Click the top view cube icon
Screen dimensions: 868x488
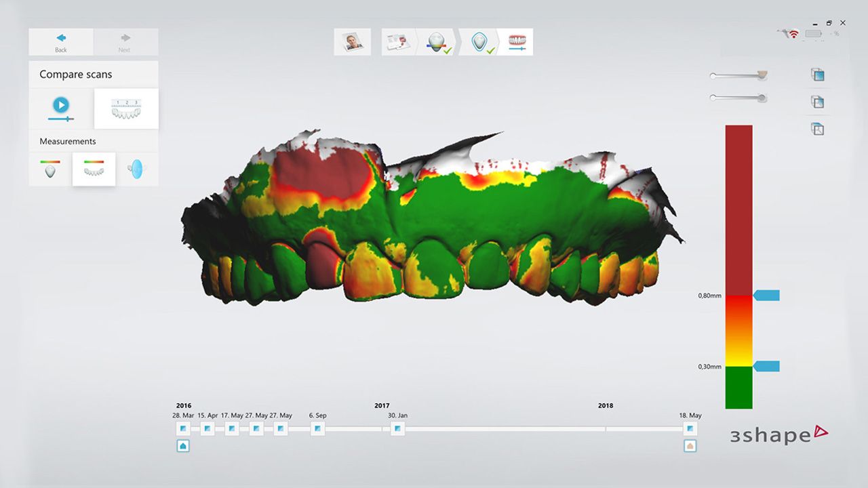pos(817,129)
